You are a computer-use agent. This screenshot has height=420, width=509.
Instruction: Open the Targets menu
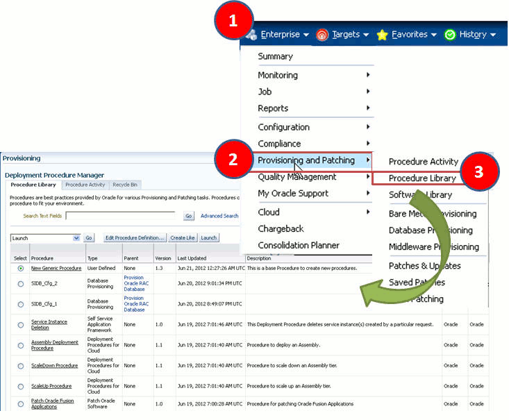tap(350, 35)
